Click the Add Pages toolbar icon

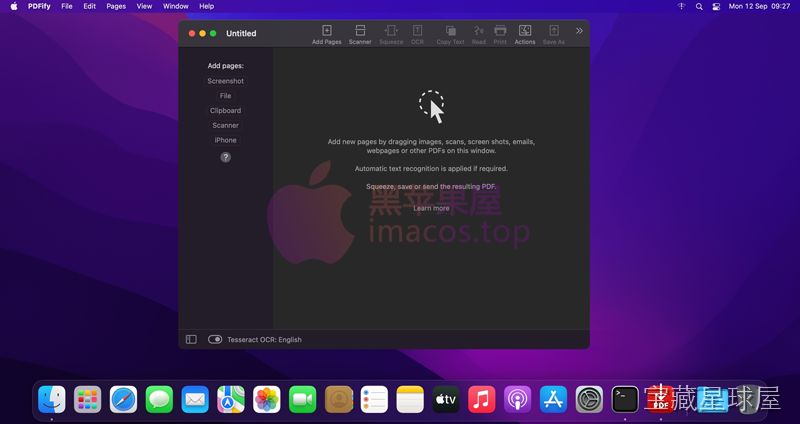[x=327, y=34]
